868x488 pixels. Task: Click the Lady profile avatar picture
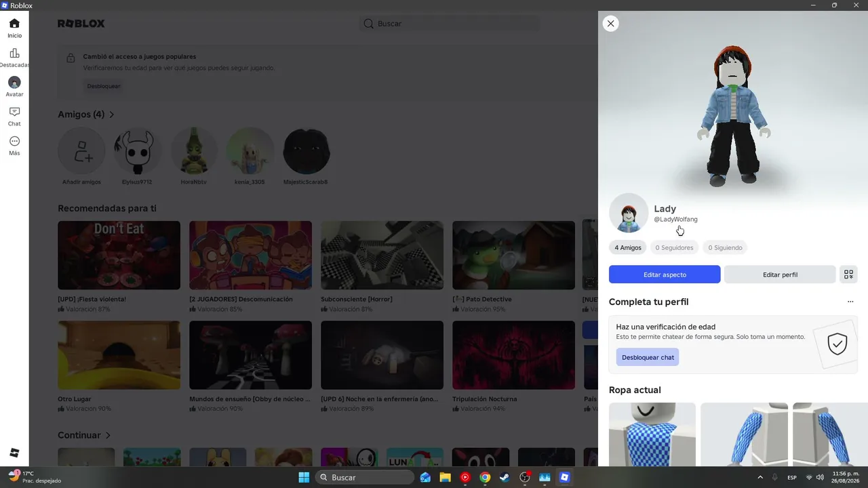tap(629, 213)
